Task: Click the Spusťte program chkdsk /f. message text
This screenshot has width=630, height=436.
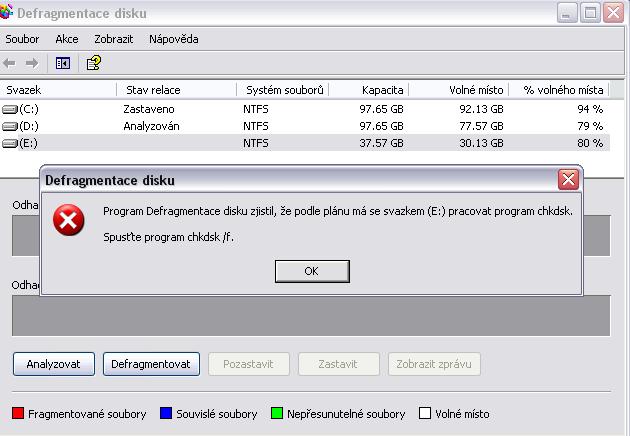Action: coord(168,237)
